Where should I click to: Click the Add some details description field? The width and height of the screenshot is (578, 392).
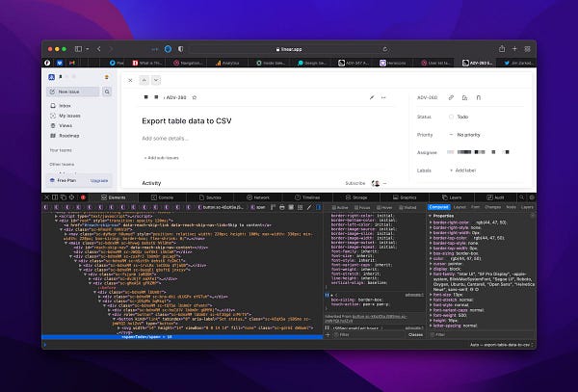pos(165,139)
